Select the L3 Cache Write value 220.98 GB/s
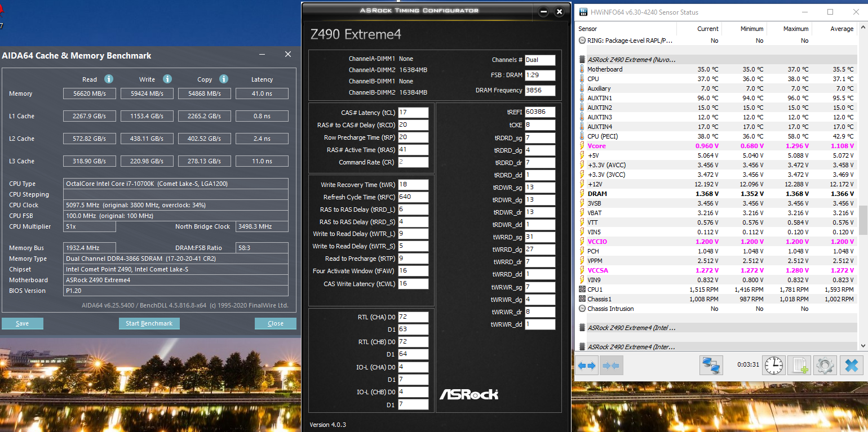This screenshot has height=432, width=868. [x=147, y=161]
